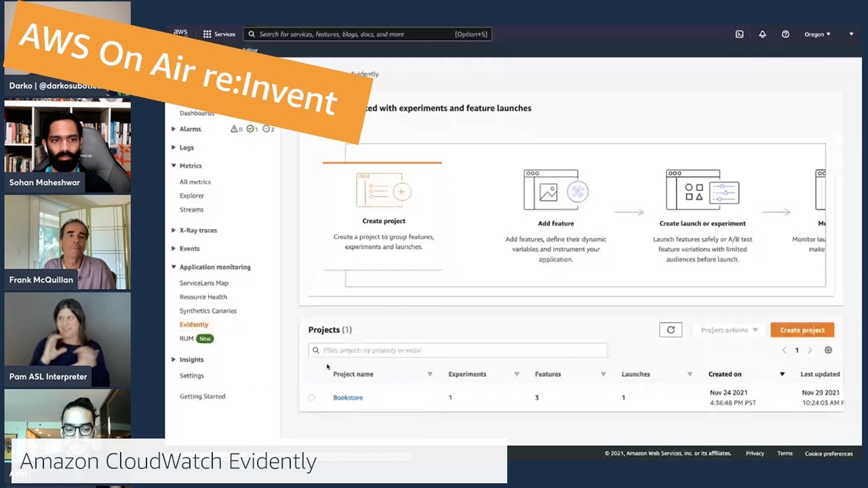Screen dimensions: 868x488
Task: Open the CloudShell icon in the top bar
Action: tap(739, 34)
